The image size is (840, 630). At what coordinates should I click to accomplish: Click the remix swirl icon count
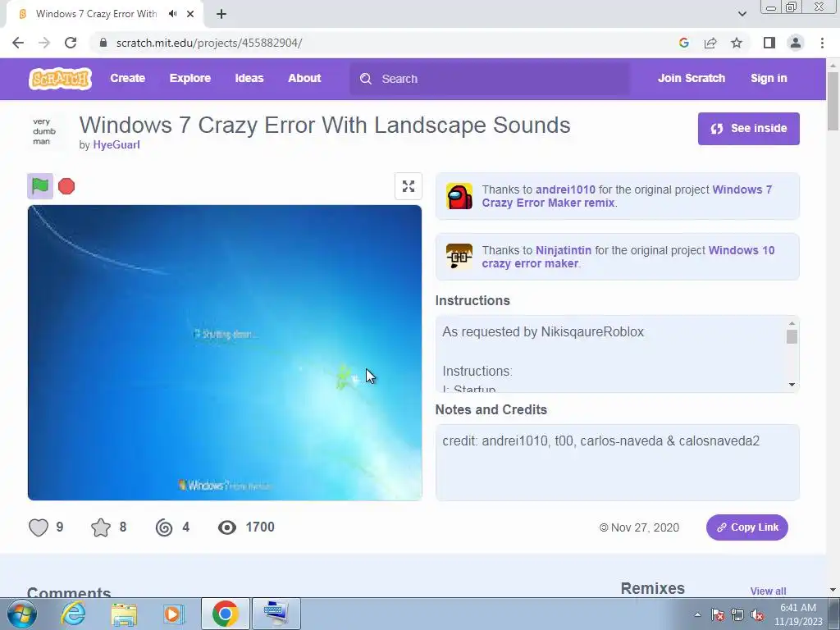(164, 527)
